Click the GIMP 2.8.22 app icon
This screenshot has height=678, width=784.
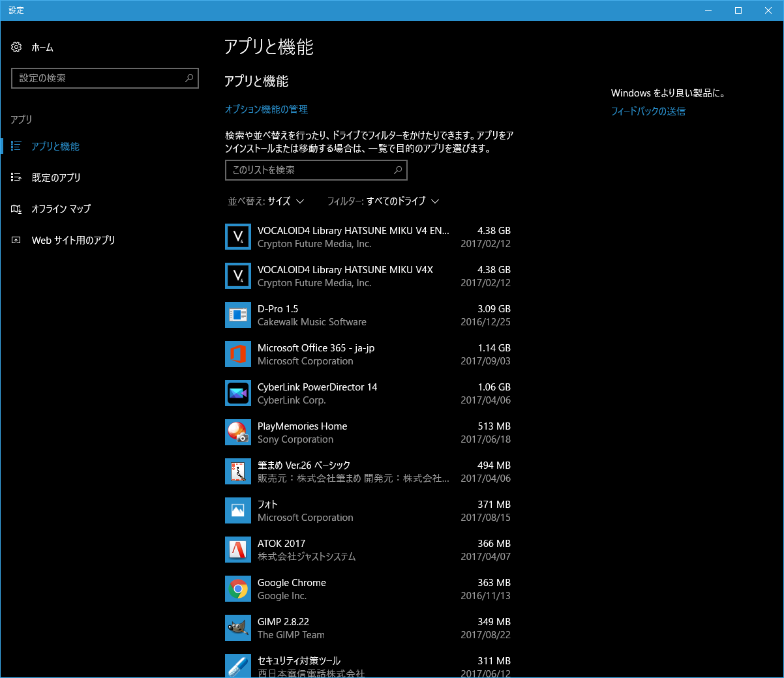(238, 628)
